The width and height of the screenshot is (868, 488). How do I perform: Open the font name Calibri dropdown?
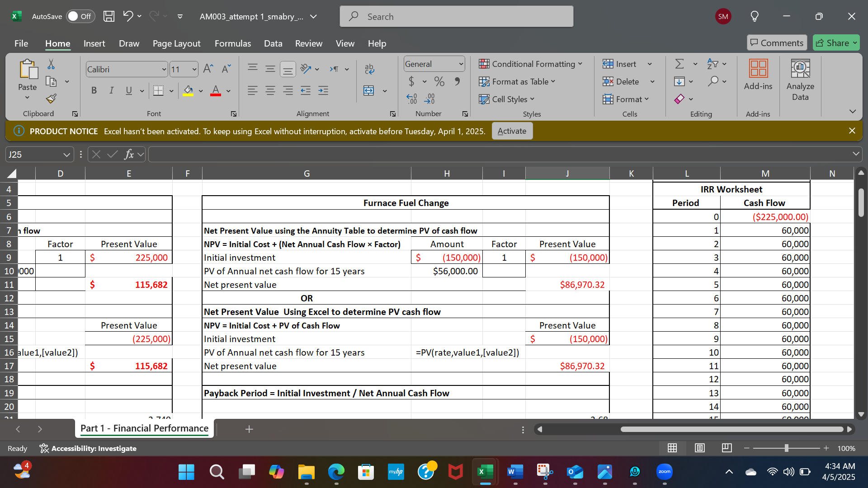(x=164, y=70)
